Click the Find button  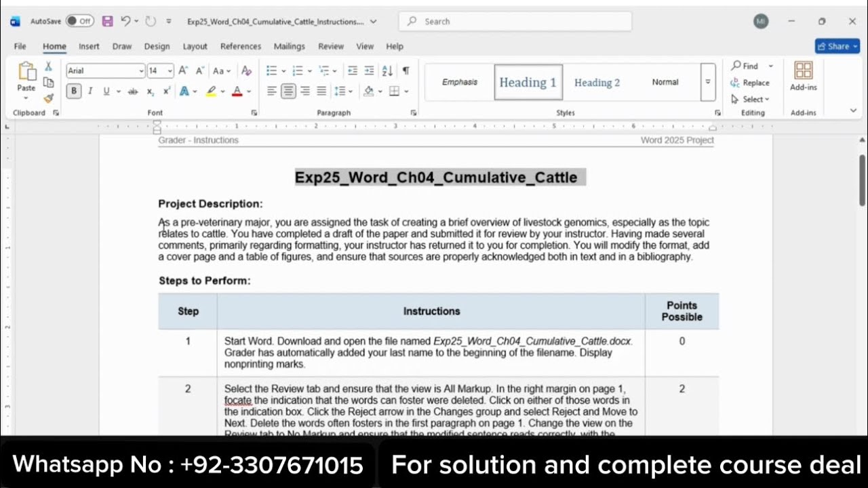745,66
